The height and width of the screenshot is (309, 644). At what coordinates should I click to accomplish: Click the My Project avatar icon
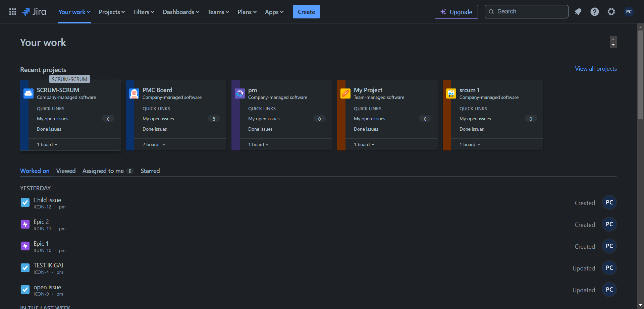(x=345, y=93)
